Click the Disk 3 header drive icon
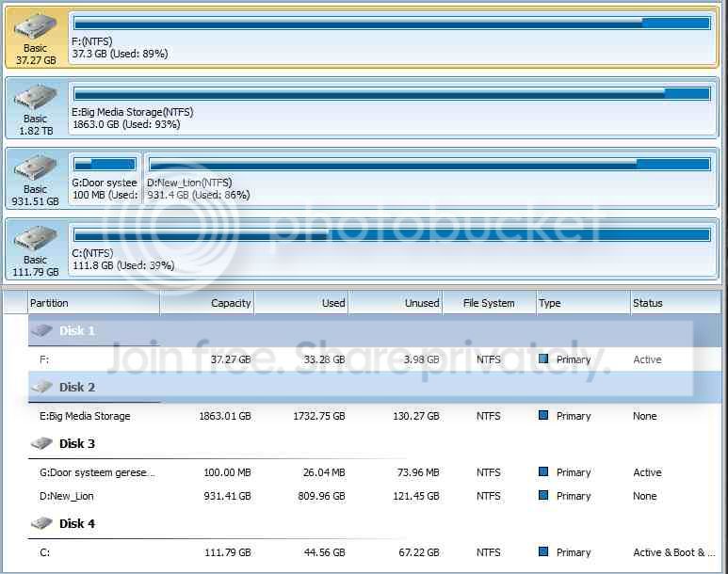The height and width of the screenshot is (574, 728). pos(41,443)
